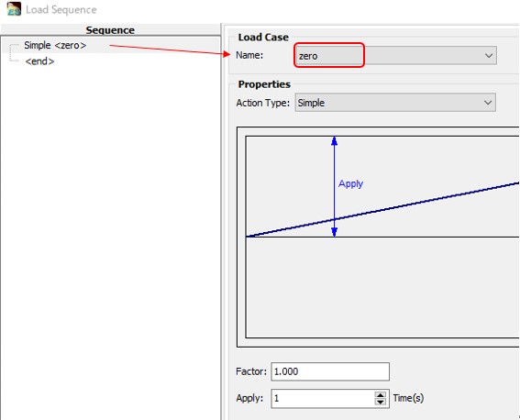Click the Simple value in Action Type
520x420 pixels.
click(311, 103)
